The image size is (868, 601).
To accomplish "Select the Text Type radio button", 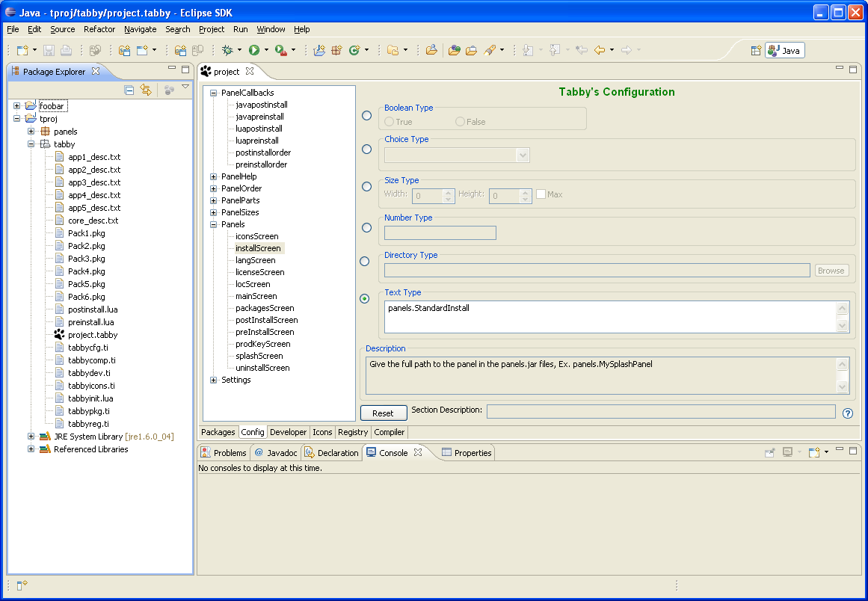I will (x=364, y=299).
